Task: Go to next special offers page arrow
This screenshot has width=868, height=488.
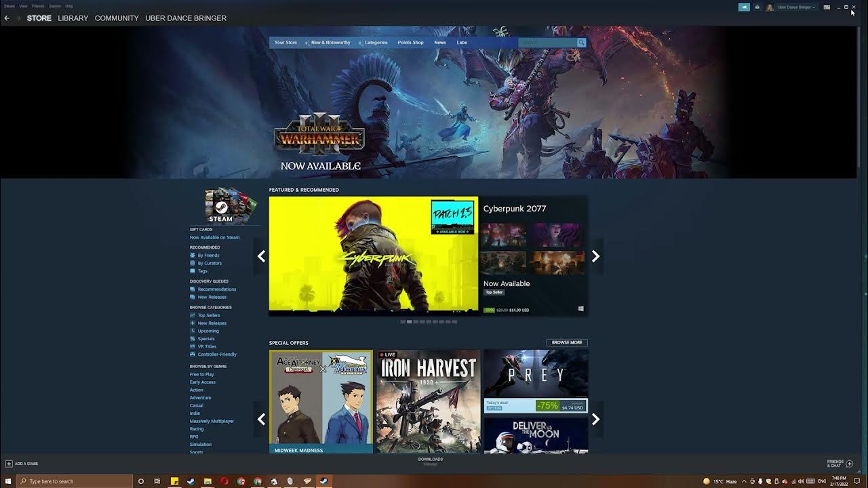Action: pos(595,419)
